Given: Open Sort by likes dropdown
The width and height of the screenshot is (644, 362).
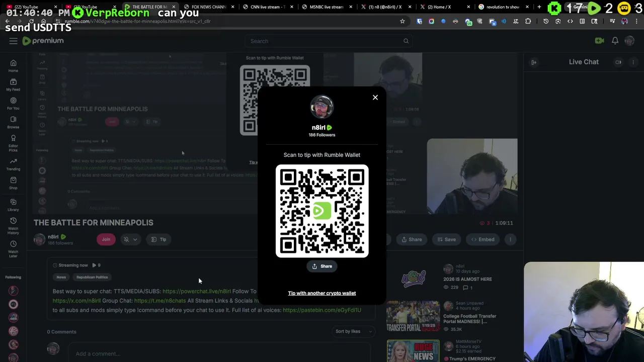Looking at the screenshot, I should (x=354, y=331).
